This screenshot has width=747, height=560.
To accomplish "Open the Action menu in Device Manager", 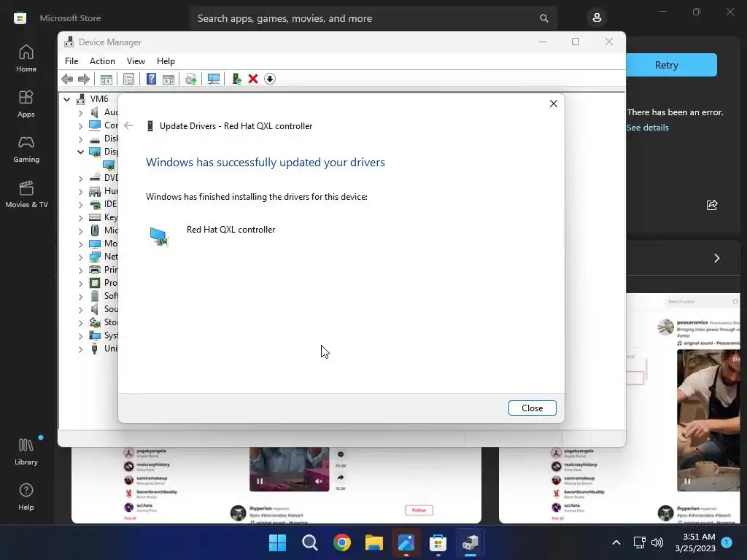I will [102, 61].
